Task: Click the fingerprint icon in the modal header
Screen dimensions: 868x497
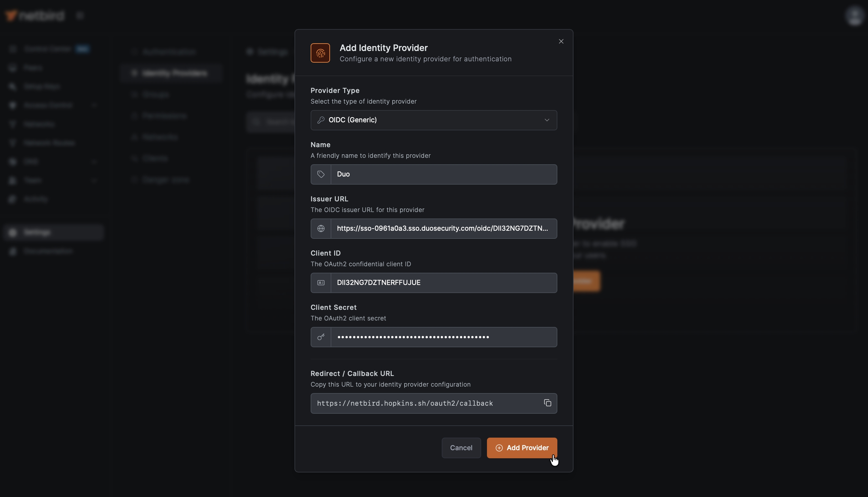Action: [320, 53]
